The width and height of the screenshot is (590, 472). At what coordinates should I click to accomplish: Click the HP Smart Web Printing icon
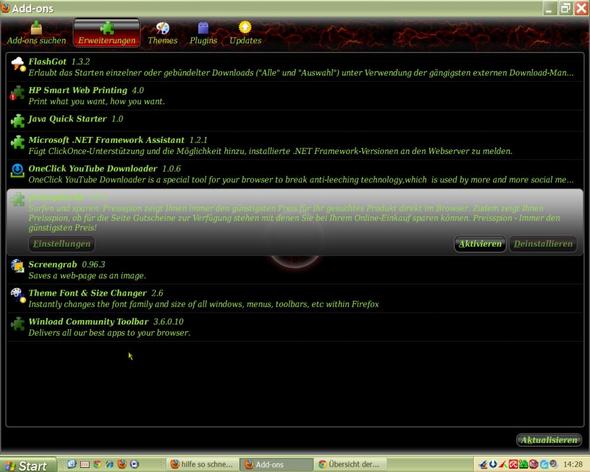pyautogui.click(x=18, y=93)
